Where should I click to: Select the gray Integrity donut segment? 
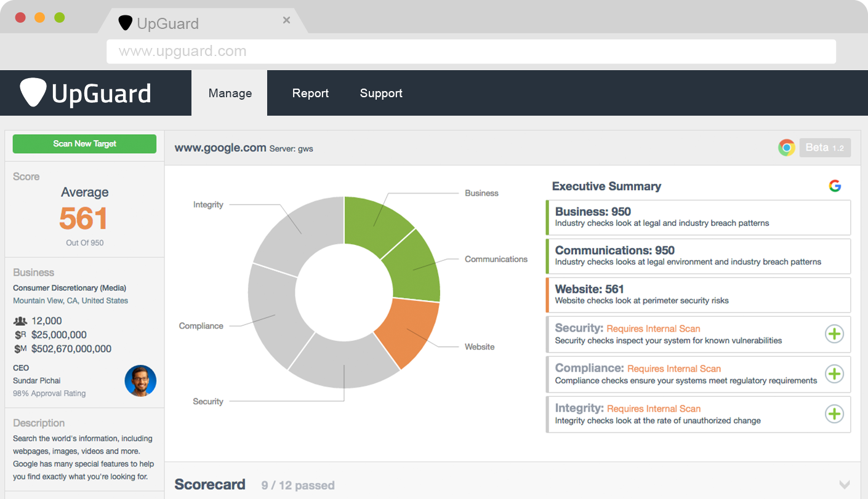(302, 234)
